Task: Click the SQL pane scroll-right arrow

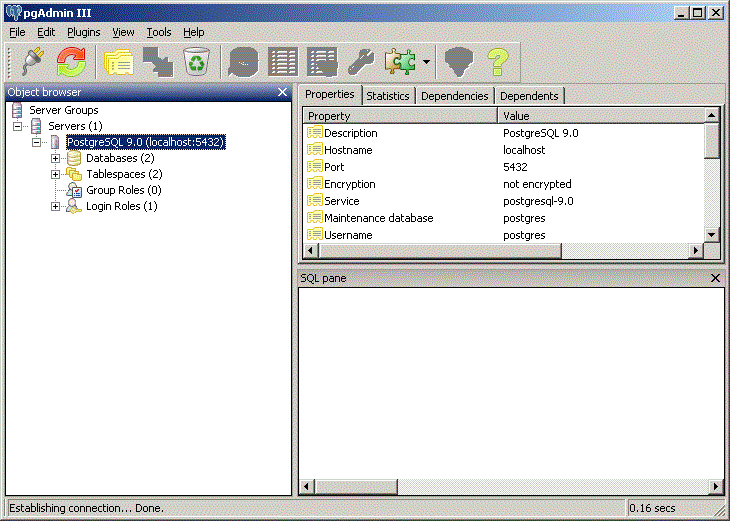Action: [716, 487]
